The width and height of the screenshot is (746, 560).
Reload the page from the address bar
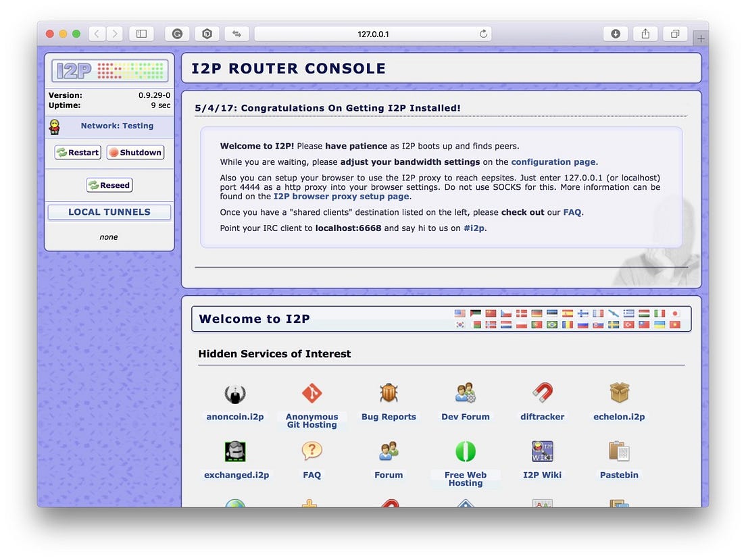coord(482,33)
